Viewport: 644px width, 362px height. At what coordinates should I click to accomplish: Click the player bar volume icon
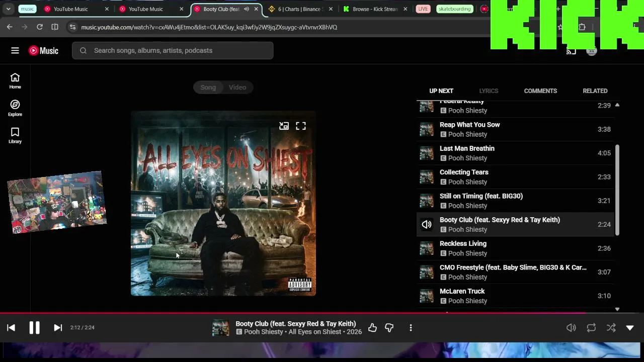571,328
